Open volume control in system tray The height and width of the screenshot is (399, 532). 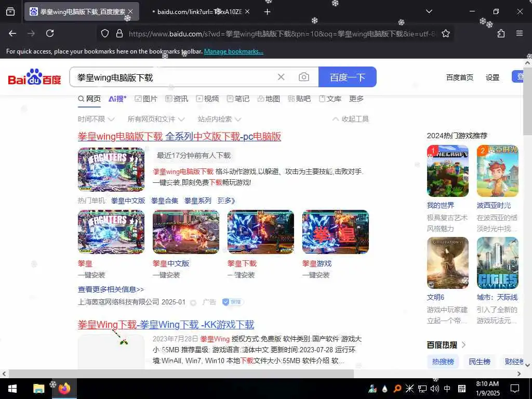(434, 389)
